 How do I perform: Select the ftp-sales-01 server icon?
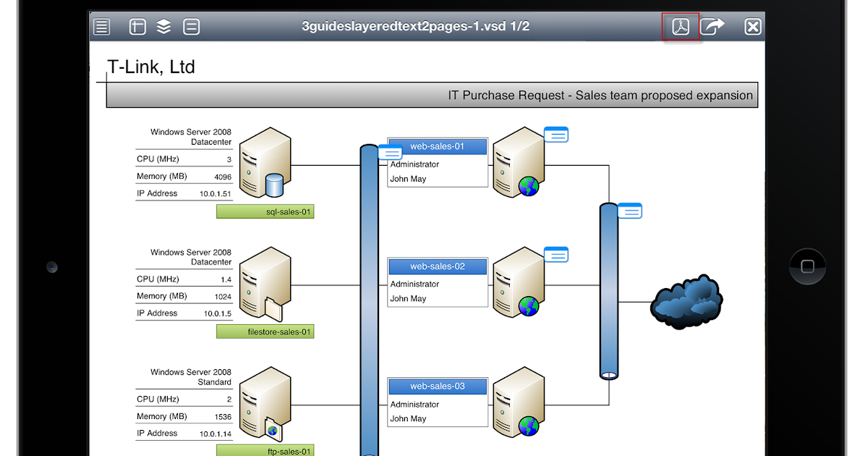tap(264, 404)
